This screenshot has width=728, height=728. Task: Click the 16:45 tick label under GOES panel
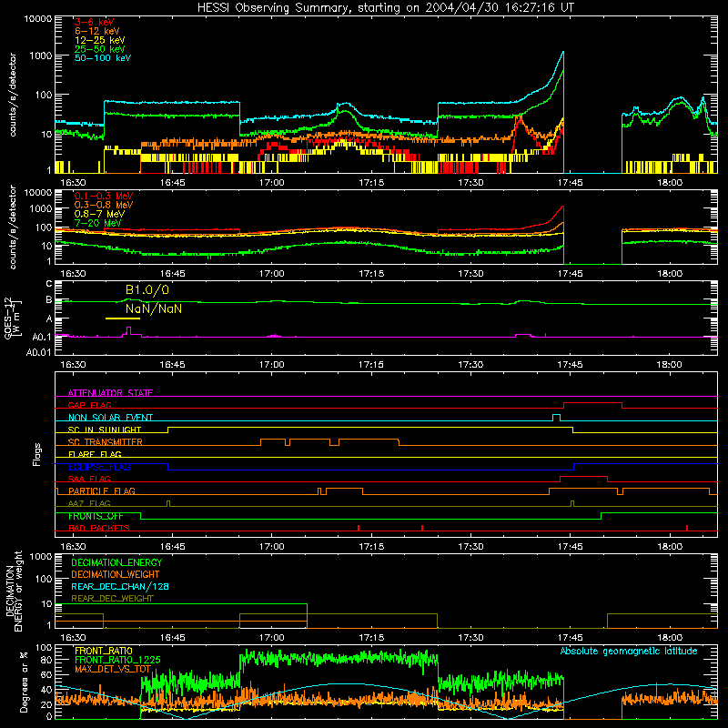point(172,365)
